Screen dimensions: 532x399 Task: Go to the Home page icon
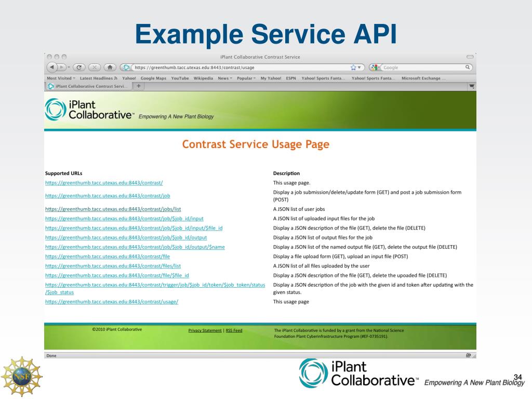[x=110, y=67]
